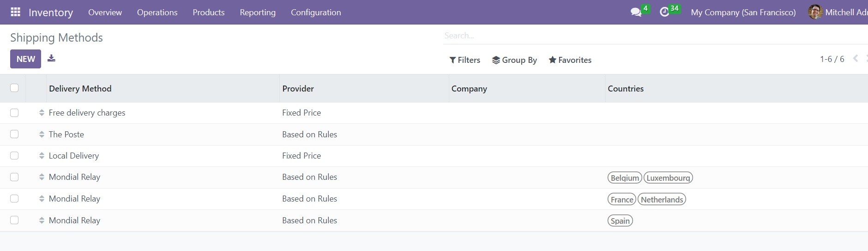Open Mondial Relay in the France row
868x251 pixels.
coord(74,199)
